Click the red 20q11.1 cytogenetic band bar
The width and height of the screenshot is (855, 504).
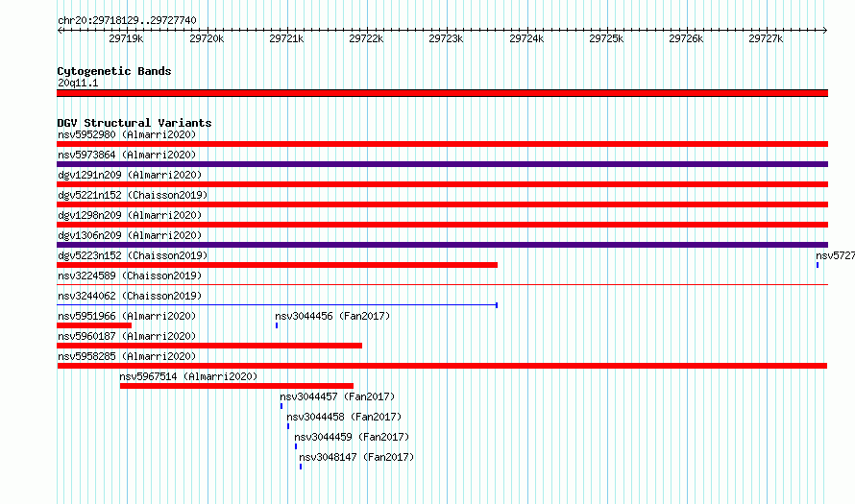[x=442, y=93]
